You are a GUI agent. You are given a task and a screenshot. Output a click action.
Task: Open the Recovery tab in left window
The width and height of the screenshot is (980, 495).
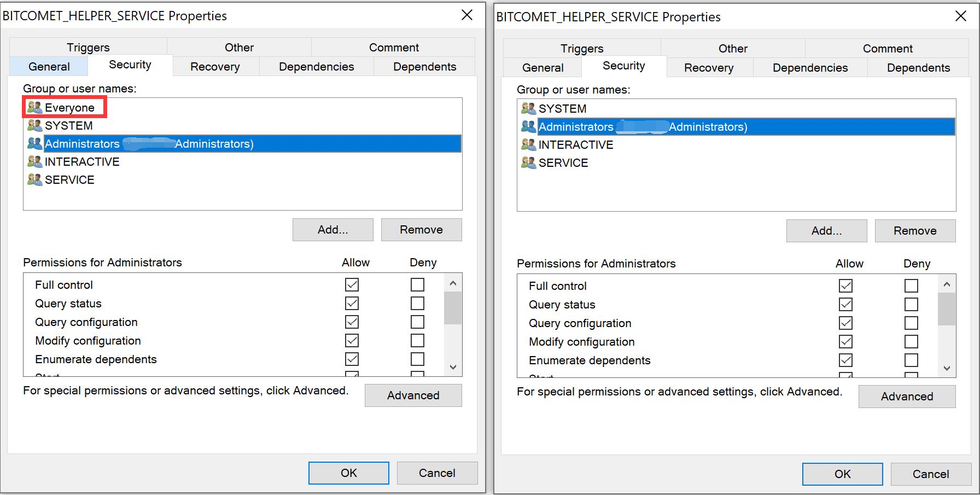pyautogui.click(x=215, y=67)
